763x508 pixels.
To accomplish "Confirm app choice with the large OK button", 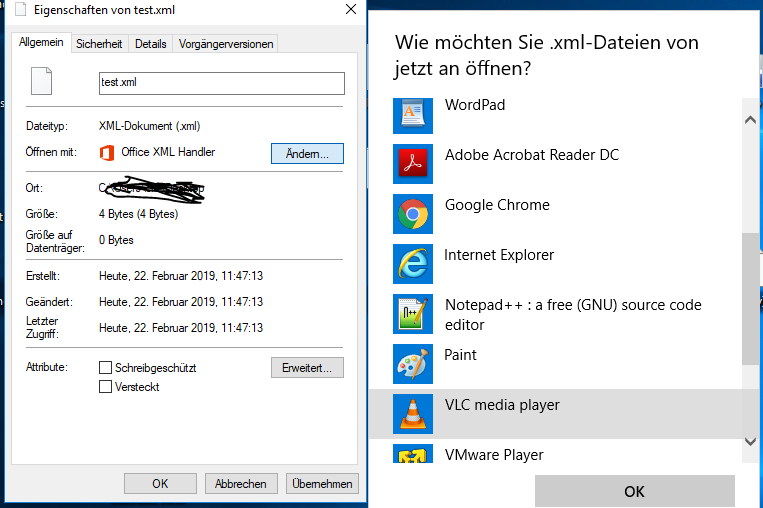I will pyautogui.click(x=635, y=491).
